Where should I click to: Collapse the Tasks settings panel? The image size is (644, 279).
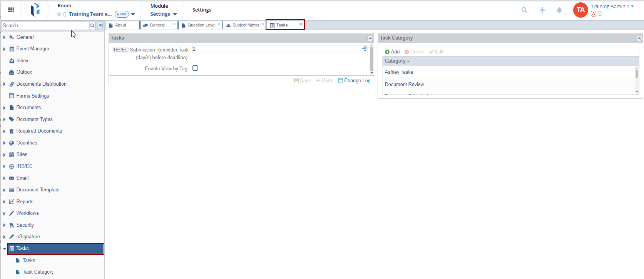point(370,38)
